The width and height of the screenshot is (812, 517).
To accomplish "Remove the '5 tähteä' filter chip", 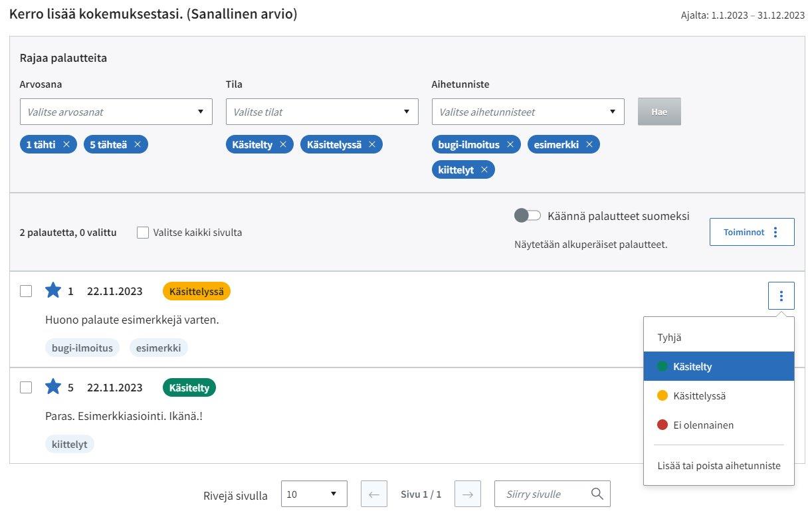I will tap(138, 145).
